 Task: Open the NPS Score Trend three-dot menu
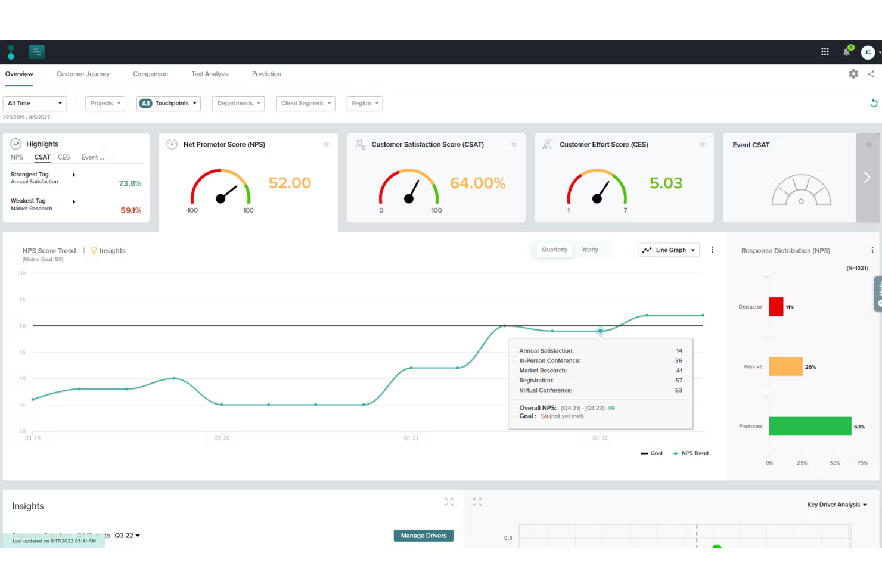(x=712, y=250)
